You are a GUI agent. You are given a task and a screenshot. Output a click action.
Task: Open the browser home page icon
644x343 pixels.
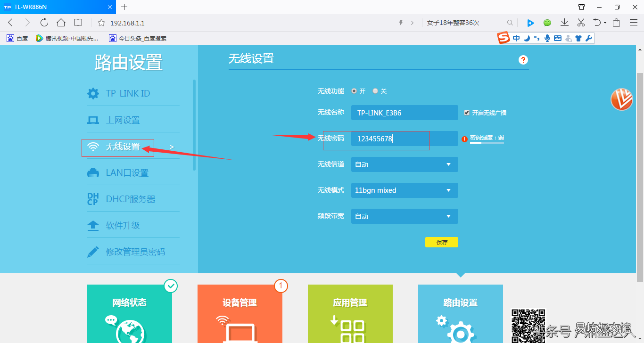coord(61,23)
